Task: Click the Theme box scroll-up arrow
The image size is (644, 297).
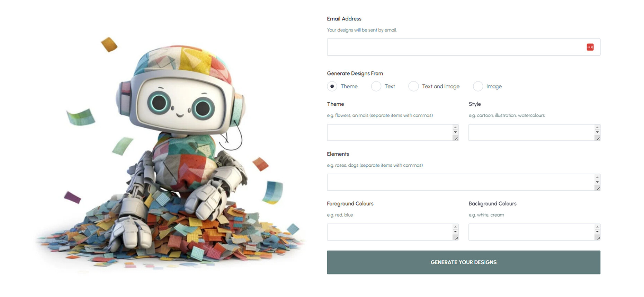Action: 455,128
